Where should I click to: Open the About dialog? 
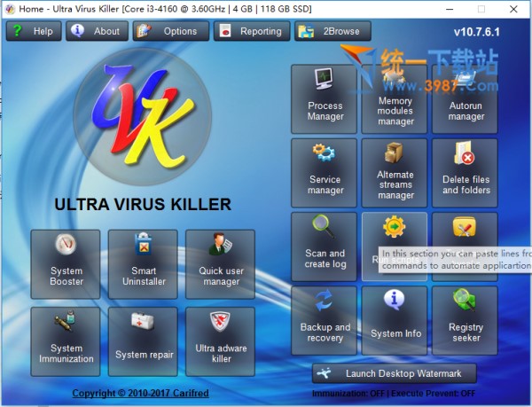click(x=97, y=31)
